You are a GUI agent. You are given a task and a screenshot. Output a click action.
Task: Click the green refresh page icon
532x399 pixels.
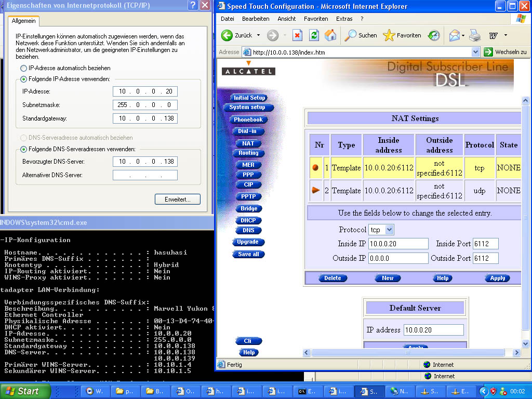(314, 35)
